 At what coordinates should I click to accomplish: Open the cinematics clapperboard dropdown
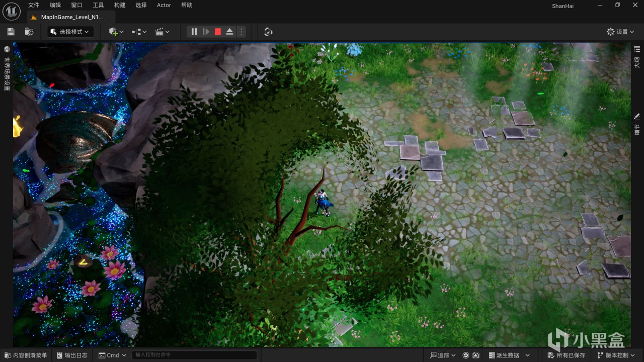162,32
